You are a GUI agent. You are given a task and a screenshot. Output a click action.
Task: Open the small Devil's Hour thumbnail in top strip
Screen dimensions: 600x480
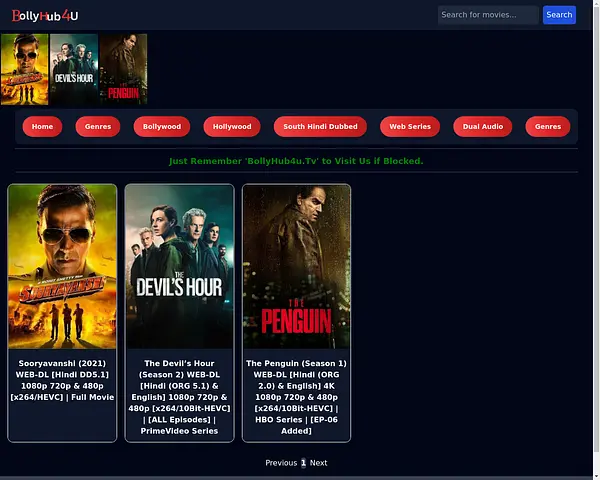[x=74, y=69]
